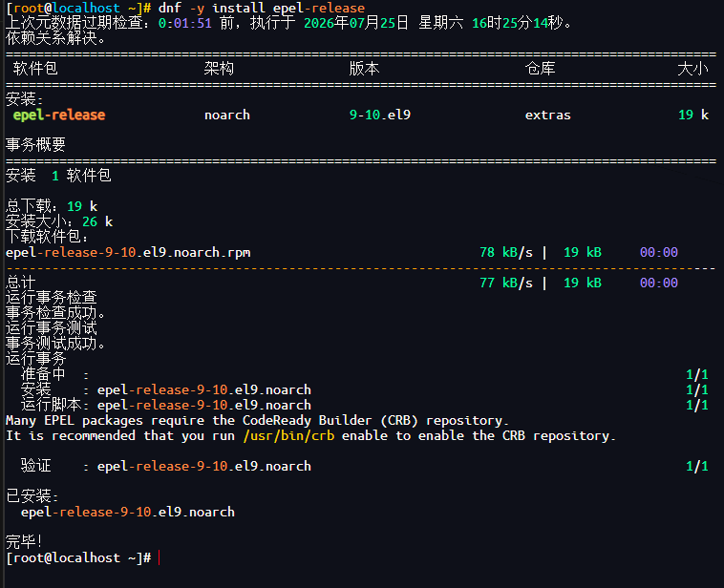The height and width of the screenshot is (588, 724).
Task: Click the 'Many EPEL packages require' message line
Action: [x=257, y=420]
